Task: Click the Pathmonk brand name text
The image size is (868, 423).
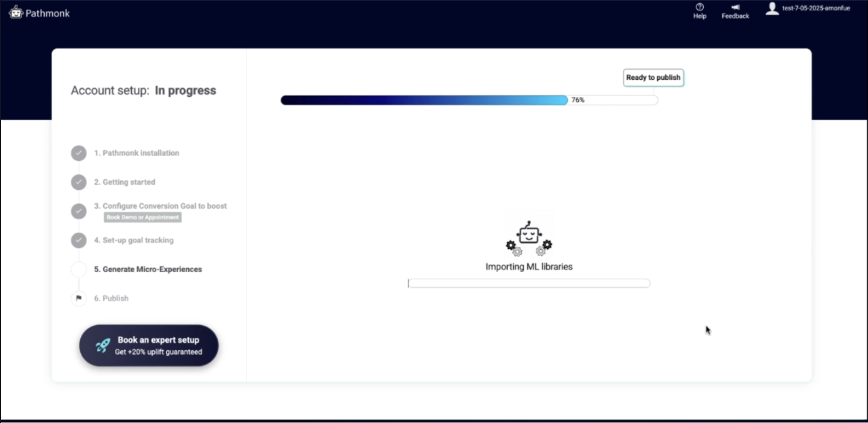Action: (x=47, y=13)
